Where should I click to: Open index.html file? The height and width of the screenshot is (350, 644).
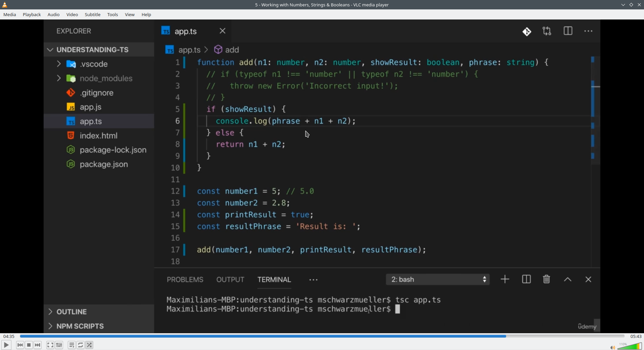tap(99, 136)
